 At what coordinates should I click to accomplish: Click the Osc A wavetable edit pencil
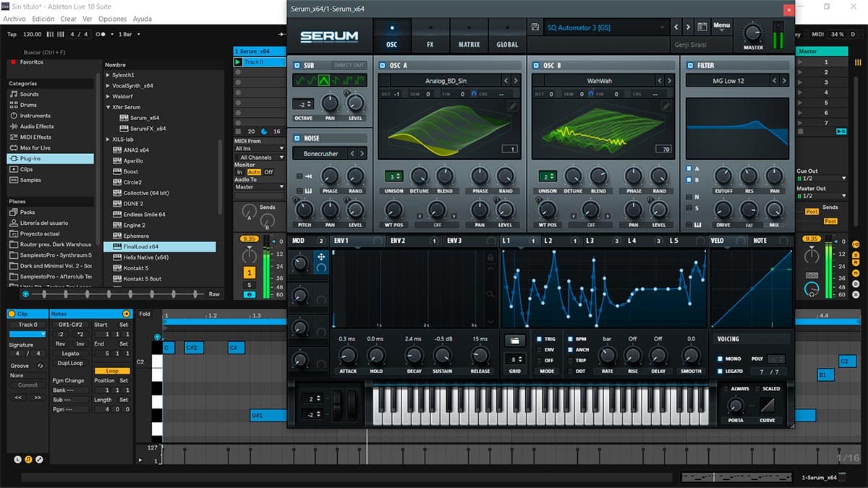click(512, 106)
